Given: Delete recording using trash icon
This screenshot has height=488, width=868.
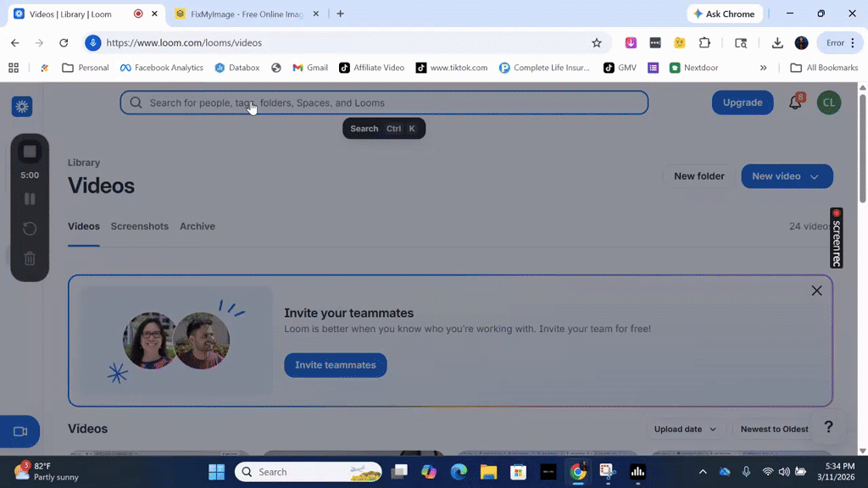Looking at the screenshot, I should coord(30,258).
